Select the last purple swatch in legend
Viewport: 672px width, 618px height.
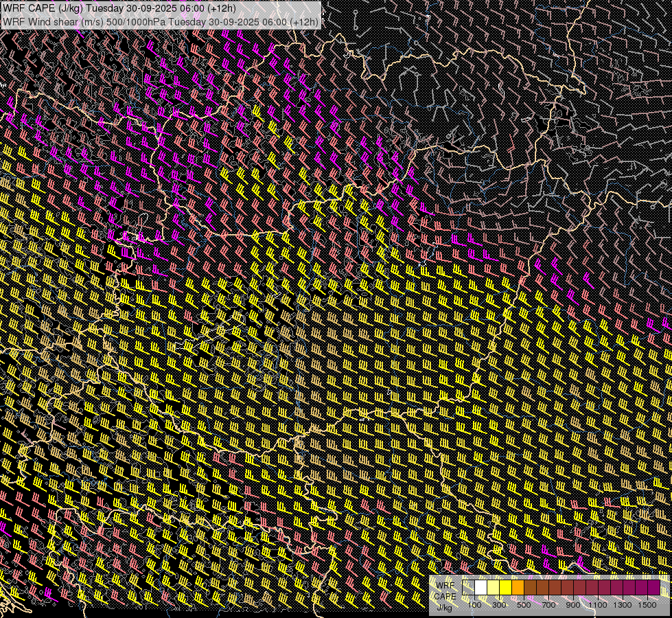coord(653,588)
